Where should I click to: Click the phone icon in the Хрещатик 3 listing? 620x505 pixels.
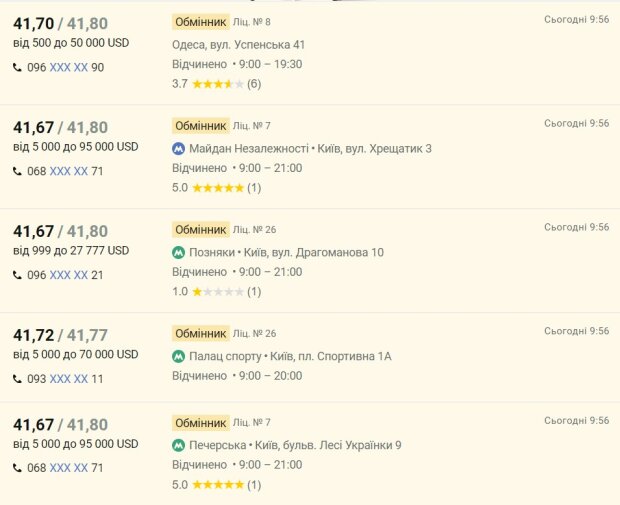point(17,172)
